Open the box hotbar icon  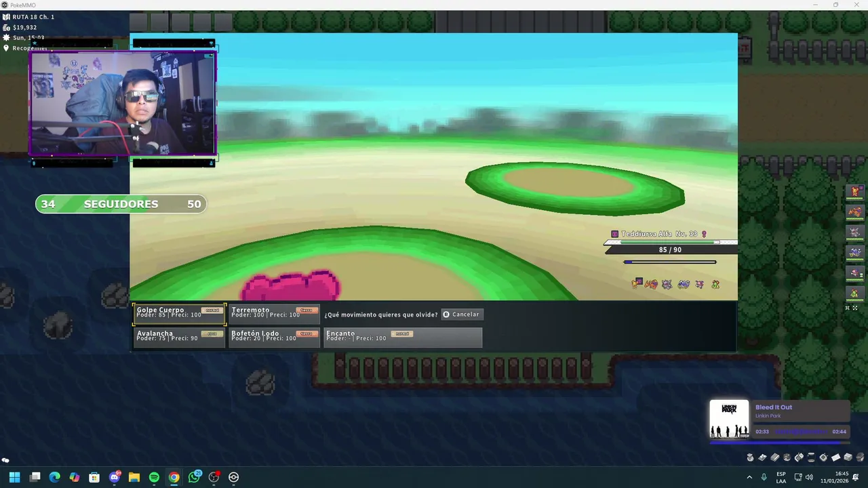(848, 457)
